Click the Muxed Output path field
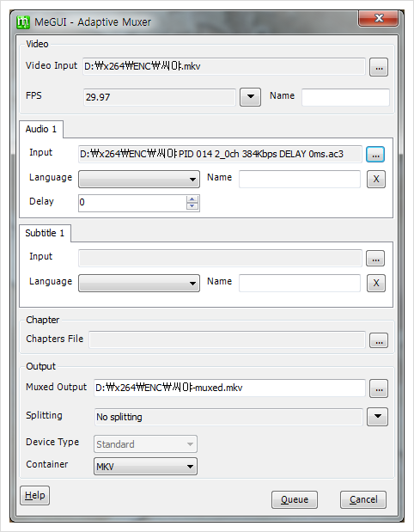 (229, 388)
